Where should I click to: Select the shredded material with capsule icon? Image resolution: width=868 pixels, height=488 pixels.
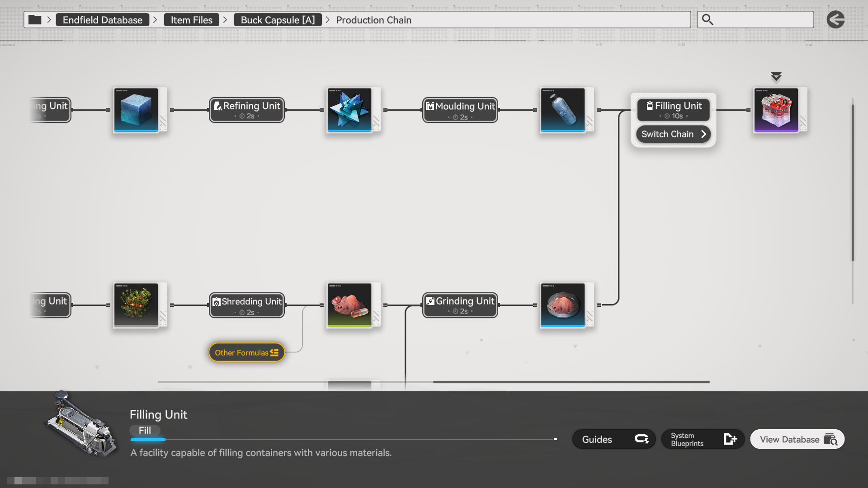[x=349, y=305]
